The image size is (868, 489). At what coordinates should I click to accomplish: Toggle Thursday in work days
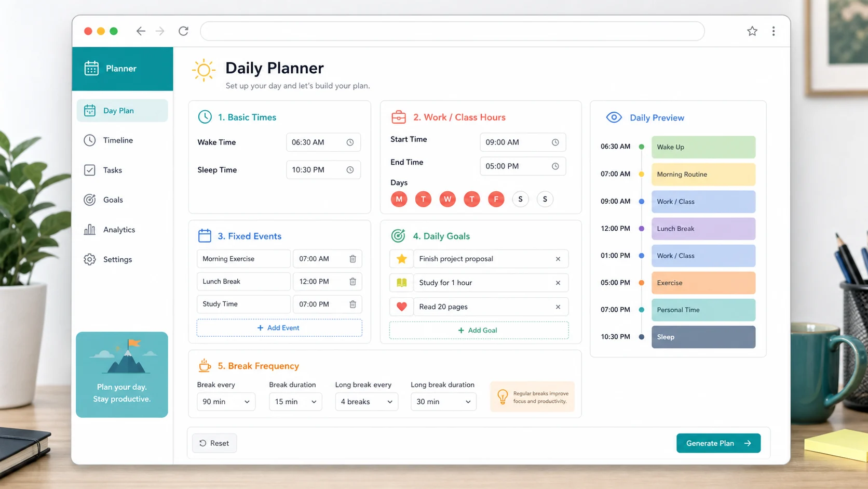point(472,199)
